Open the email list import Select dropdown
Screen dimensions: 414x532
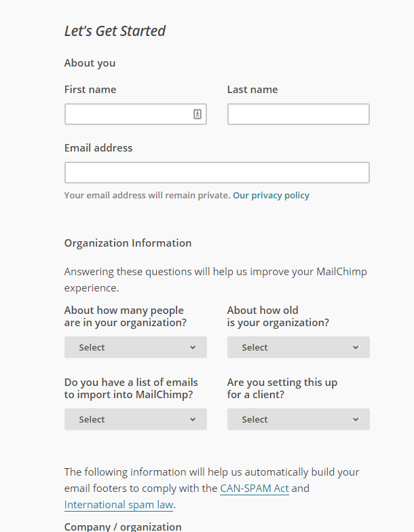click(x=136, y=419)
